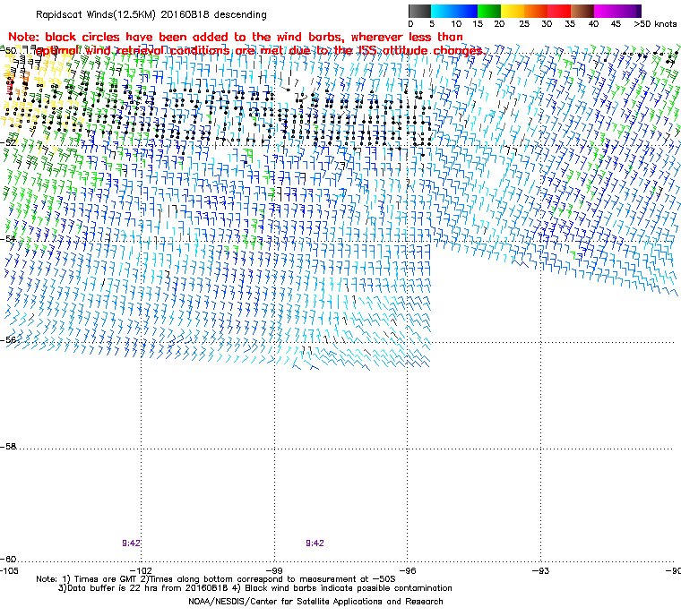Click the '-54' latitude axis label

(x=8, y=239)
